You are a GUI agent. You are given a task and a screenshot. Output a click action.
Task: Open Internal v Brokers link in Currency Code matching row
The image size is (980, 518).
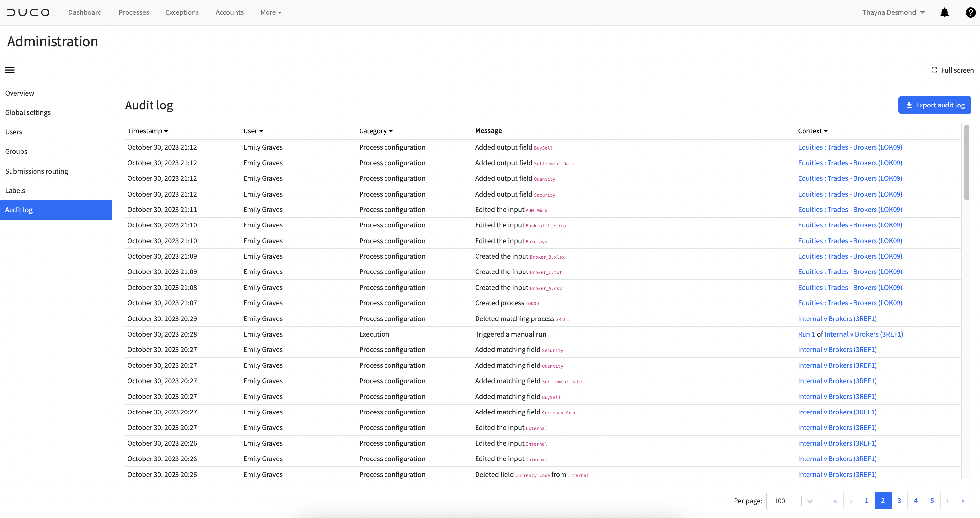[837, 412]
